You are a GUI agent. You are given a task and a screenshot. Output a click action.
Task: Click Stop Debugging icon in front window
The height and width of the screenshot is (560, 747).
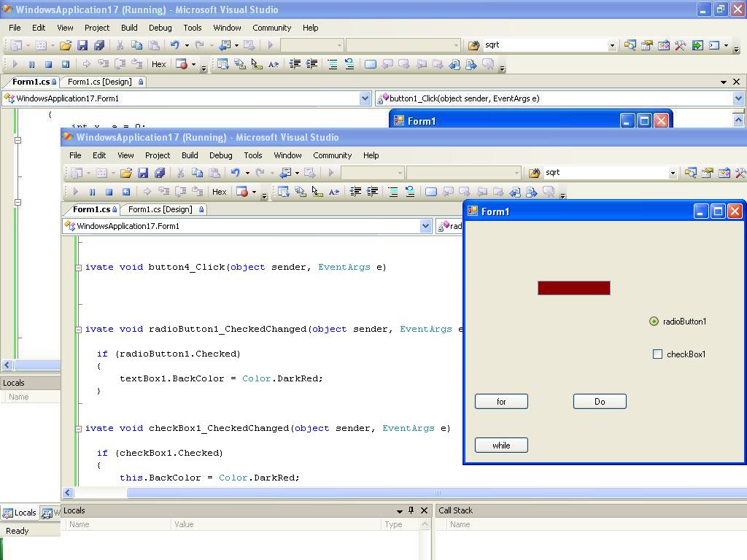coord(109,192)
